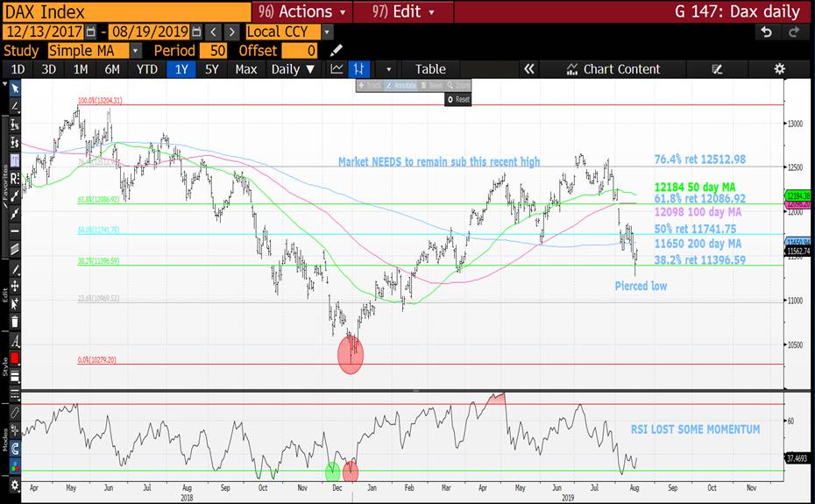Viewport: 815px width, 504px height.
Task: Click the redo arrow icon
Action: pos(794,32)
